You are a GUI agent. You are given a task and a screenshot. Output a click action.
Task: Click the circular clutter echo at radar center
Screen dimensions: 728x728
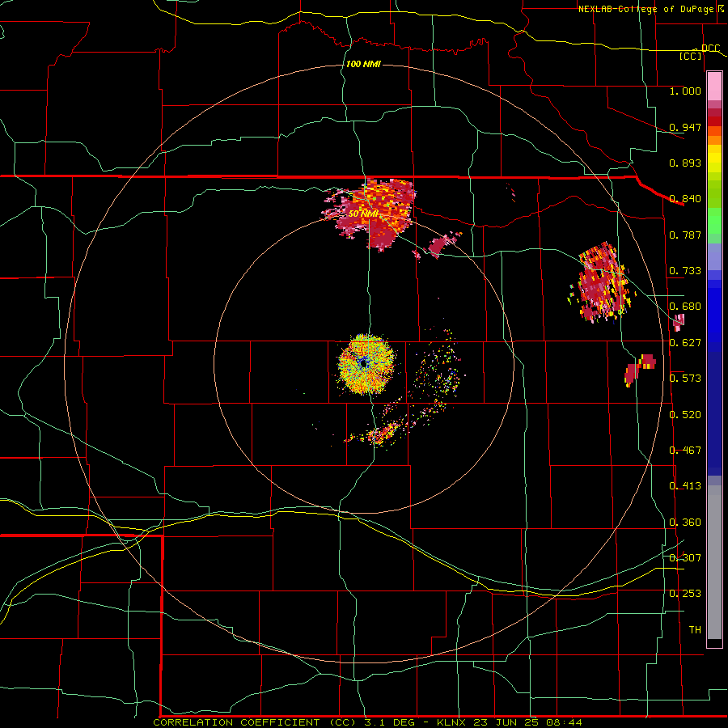pos(366,364)
